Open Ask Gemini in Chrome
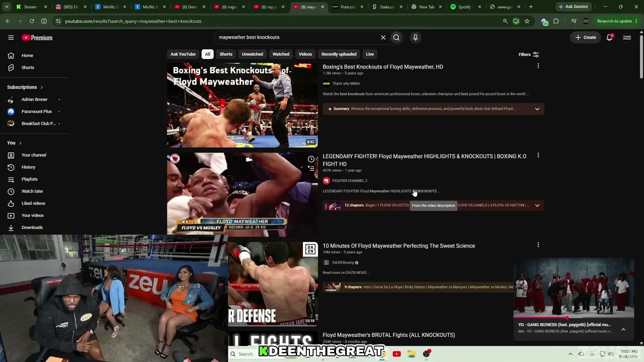This screenshot has height=362, width=644. tap(573, 7)
